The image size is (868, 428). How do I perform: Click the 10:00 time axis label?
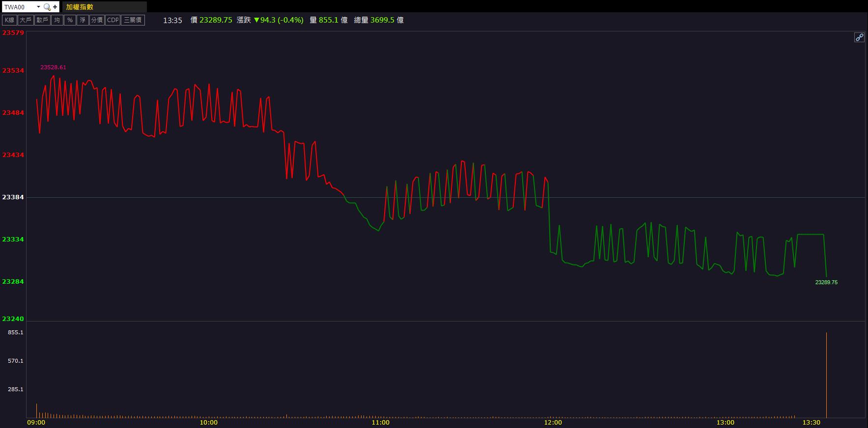click(208, 423)
